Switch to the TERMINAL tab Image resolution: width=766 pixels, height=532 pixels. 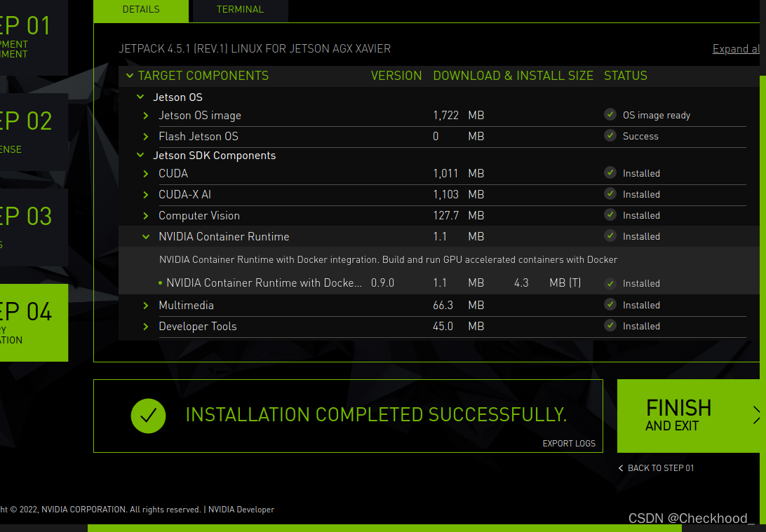click(x=241, y=11)
